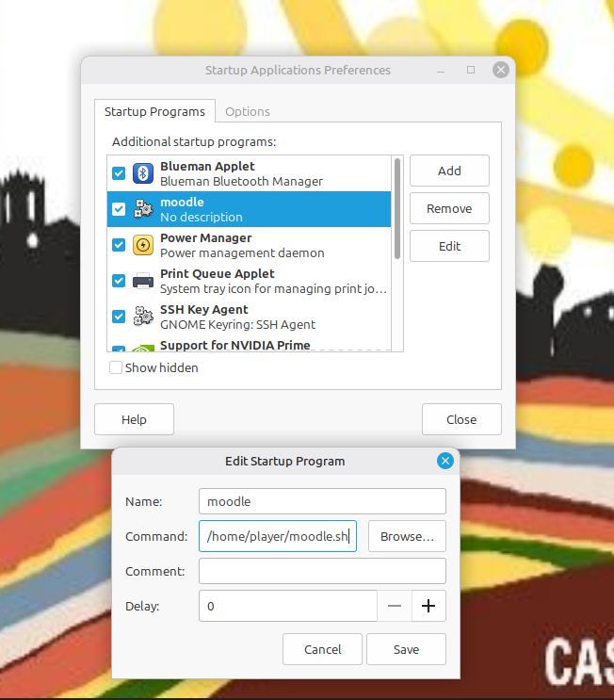
Task: Click the startup programs list scrollbar
Action: click(x=397, y=209)
